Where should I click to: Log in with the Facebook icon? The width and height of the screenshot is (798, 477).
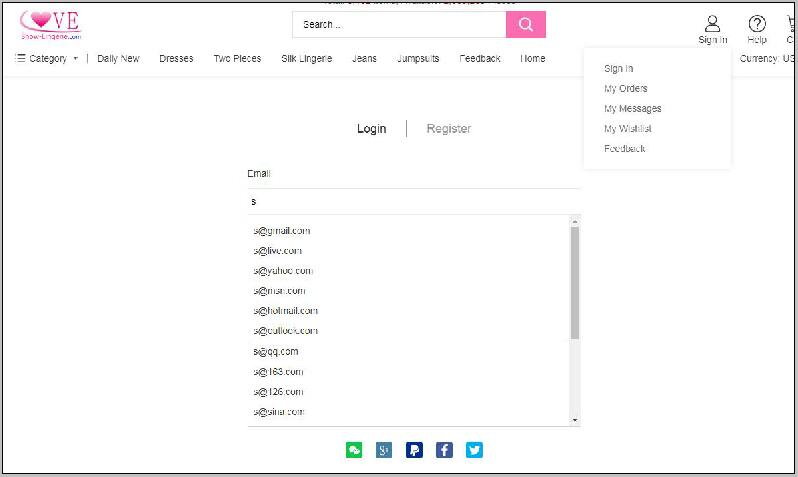444,450
